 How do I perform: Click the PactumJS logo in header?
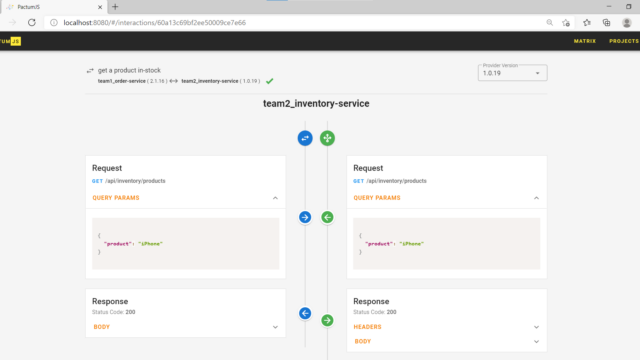point(10,41)
